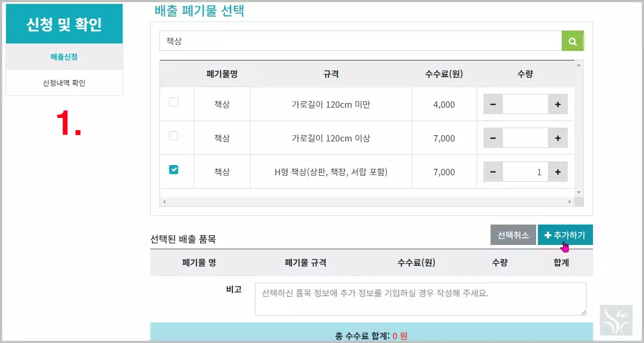This screenshot has height=343, width=644.
Task: Increase quantity of 가로길이 120cm 미만 desk
Action: (x=558, y=104)
